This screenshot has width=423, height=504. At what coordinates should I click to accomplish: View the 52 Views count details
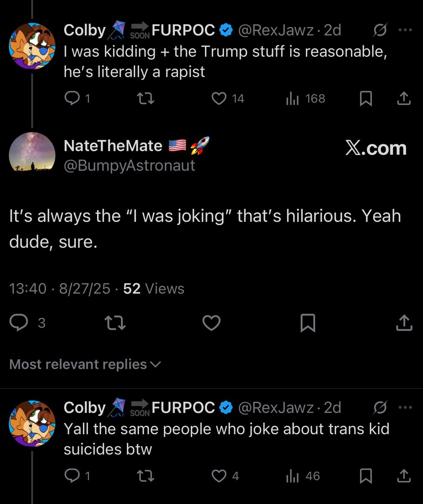(x=154, y=289)
